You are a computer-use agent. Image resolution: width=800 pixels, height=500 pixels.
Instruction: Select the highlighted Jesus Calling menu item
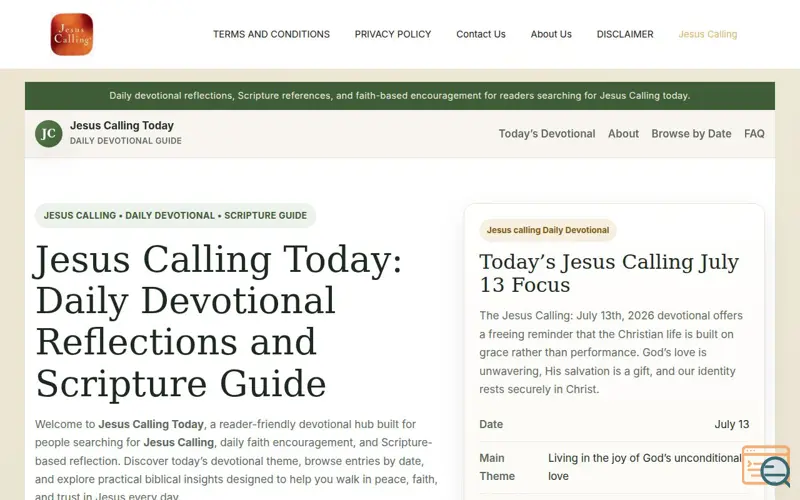(x=708, y=34)
